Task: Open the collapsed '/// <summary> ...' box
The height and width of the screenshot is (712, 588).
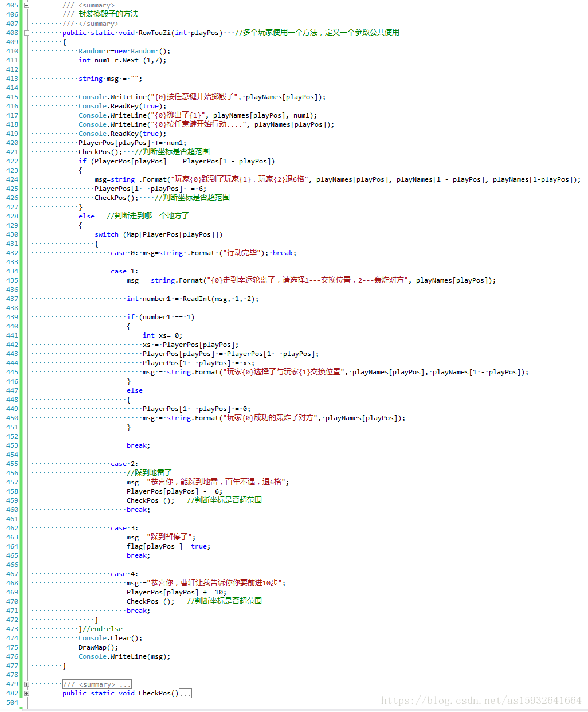Action: click(x=97, y=684)
